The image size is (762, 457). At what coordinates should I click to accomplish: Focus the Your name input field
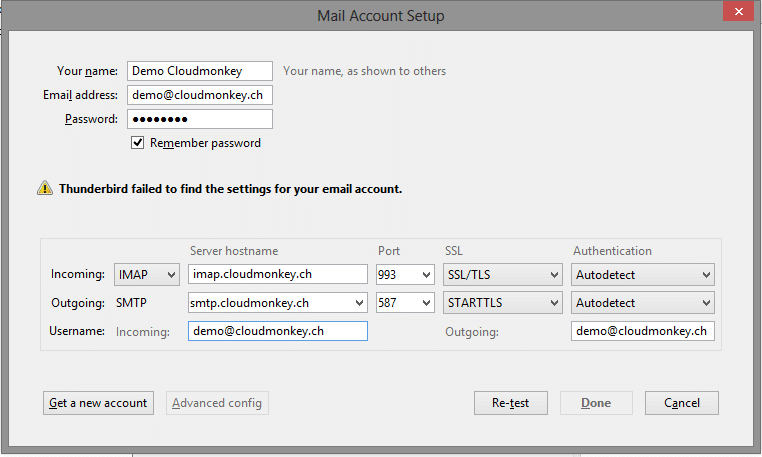[200, 71]
